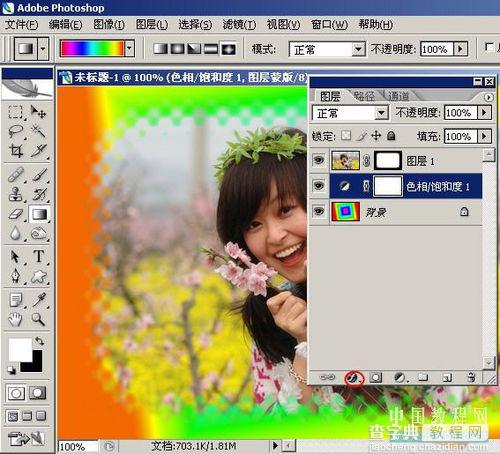500x454 pixels.
Task: Switch to Standard edit mode
Action: (x=16, y=393)
